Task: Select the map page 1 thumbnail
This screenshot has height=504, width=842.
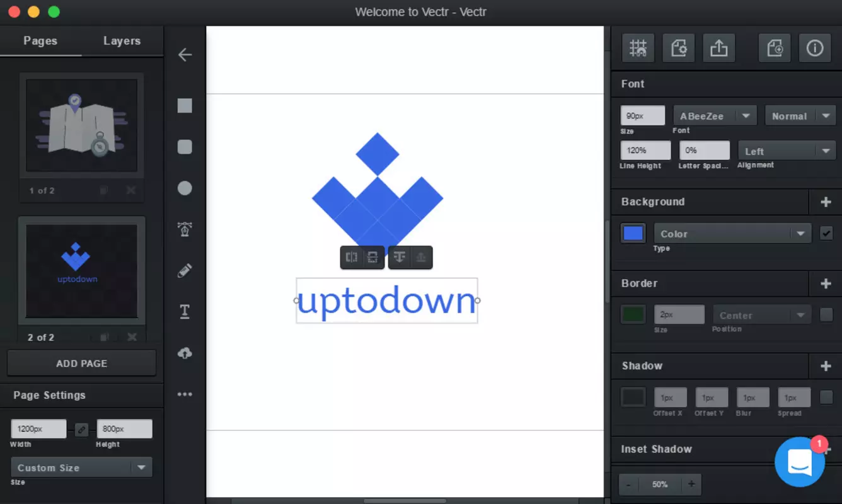Action: [x=81, y=125]
